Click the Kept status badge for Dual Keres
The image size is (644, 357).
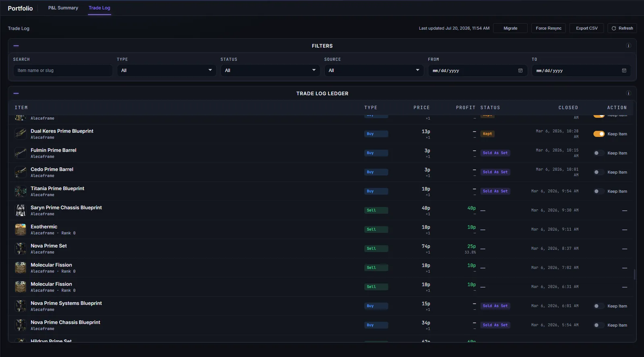[x=487, y=134]
